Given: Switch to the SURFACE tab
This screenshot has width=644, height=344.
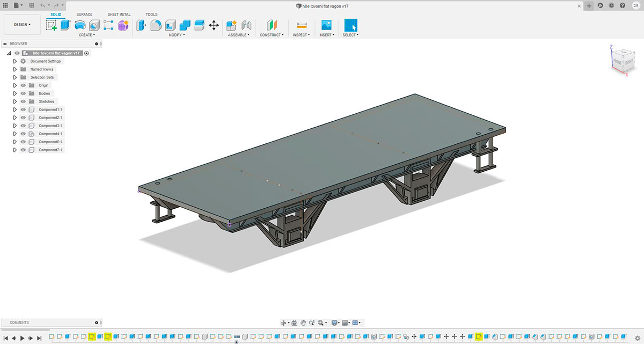Looking at the screenshot, I should pyautogui.click(x=84, y=14).
